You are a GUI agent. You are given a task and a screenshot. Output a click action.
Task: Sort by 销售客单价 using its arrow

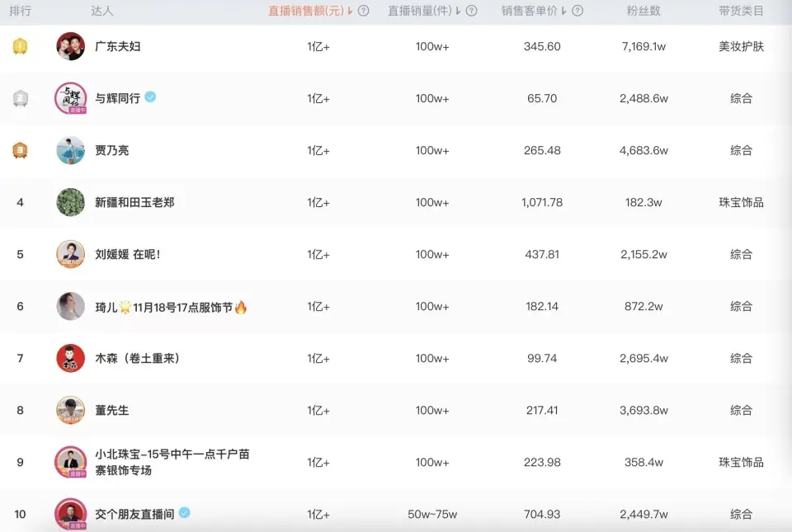564,11
